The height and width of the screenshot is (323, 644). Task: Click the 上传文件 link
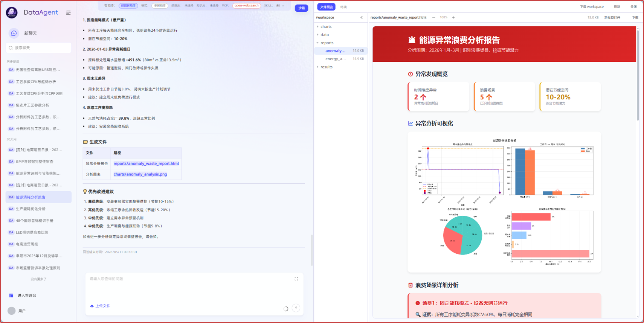(x=102, y=306)
